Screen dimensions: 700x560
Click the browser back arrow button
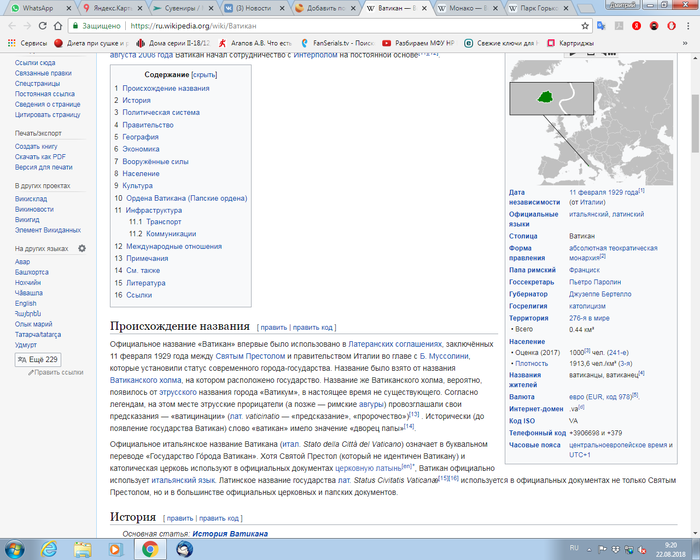point(11,25)
